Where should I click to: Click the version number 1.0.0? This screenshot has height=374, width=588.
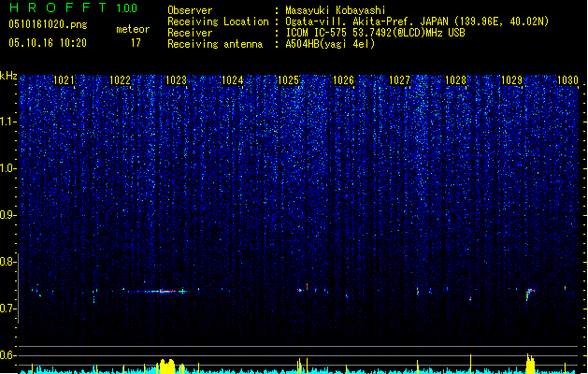(x=127, y=8)
